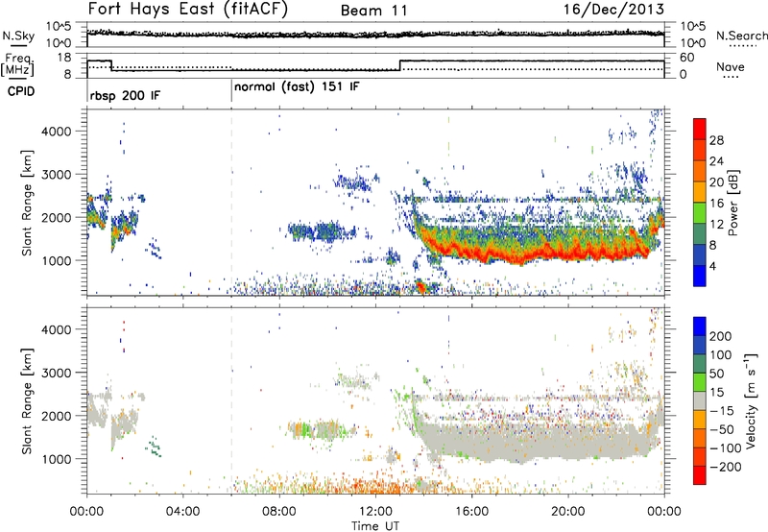768x532 pixels.
Task: Click the 'N.Sky' legend label
Action: [18, 36]
